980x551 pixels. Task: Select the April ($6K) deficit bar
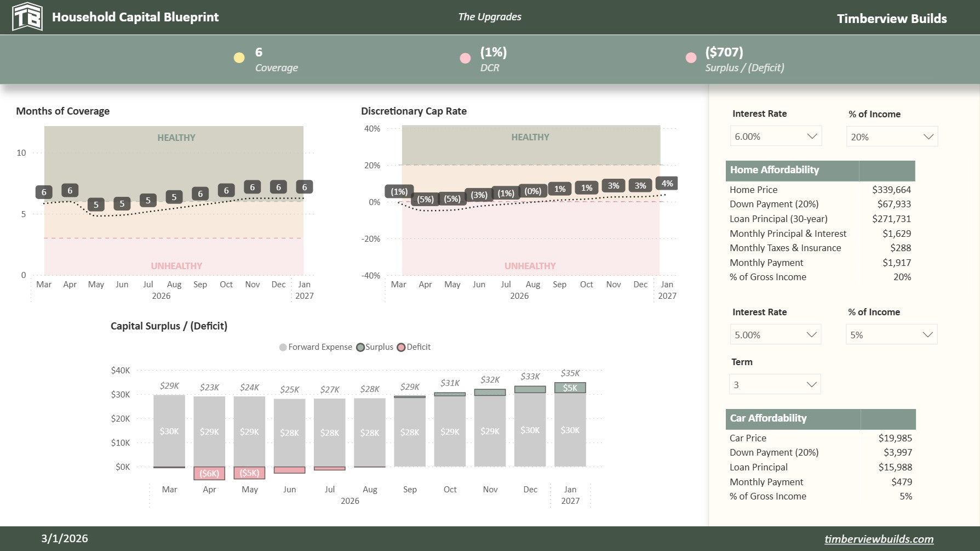pyautogui.click(x=209, y=473)
